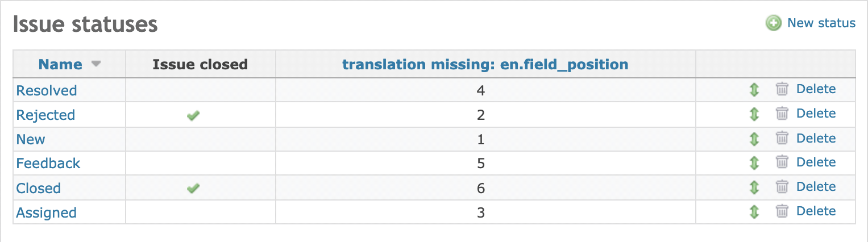Click the green checkmark in Closed row

tap(193, 189)
